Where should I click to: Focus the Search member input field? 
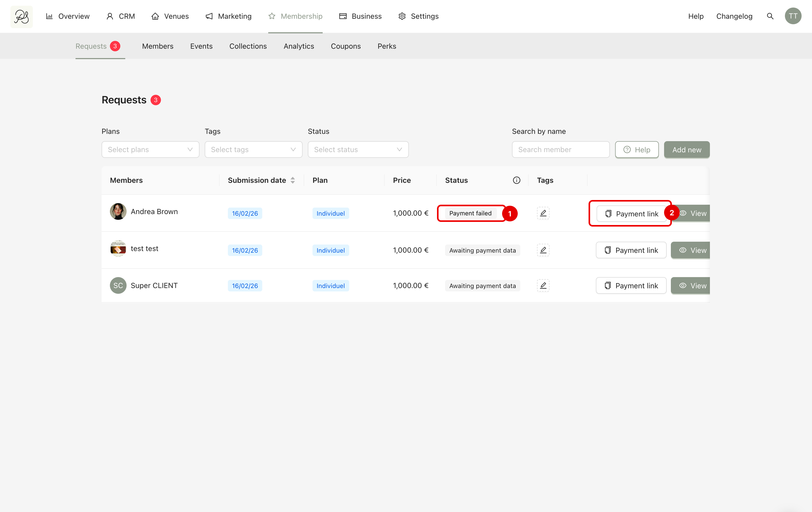click(560, 149)
